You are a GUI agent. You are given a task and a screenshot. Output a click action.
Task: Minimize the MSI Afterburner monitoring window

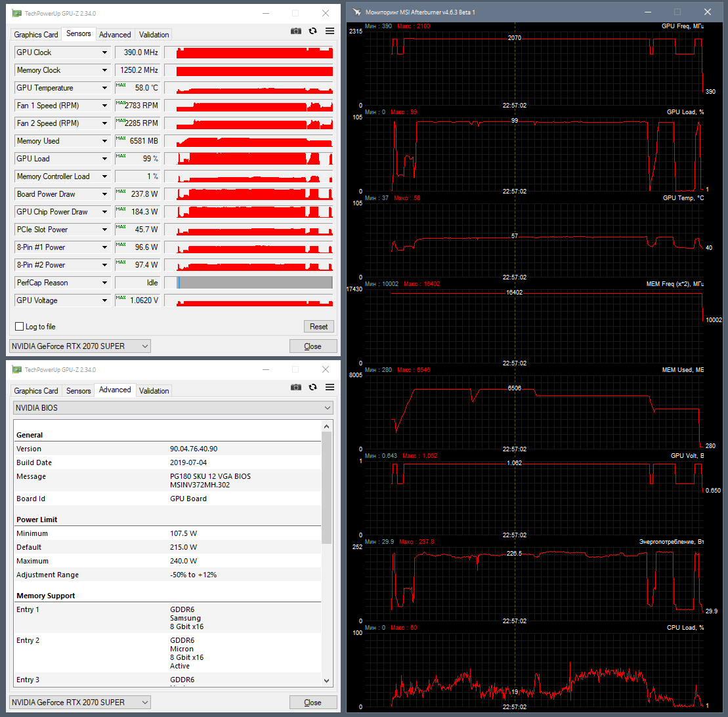click(648, 12)
